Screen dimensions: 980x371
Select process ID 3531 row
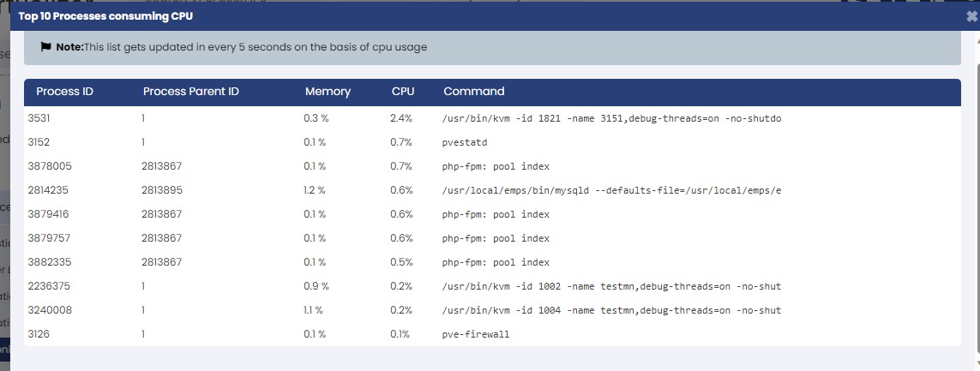(x=492, y=118)
